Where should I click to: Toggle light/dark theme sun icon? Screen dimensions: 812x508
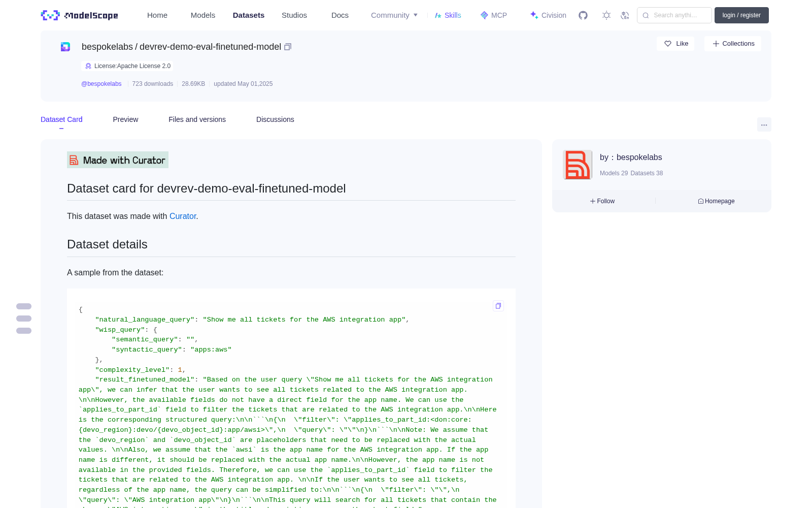point(606,15)
